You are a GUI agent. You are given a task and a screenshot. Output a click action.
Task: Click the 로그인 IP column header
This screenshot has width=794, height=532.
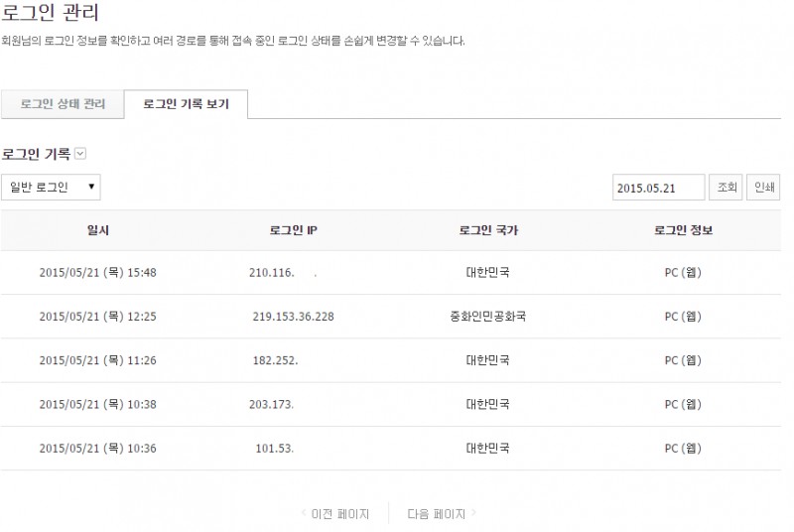pyautogui.click(x=293, y=230)
